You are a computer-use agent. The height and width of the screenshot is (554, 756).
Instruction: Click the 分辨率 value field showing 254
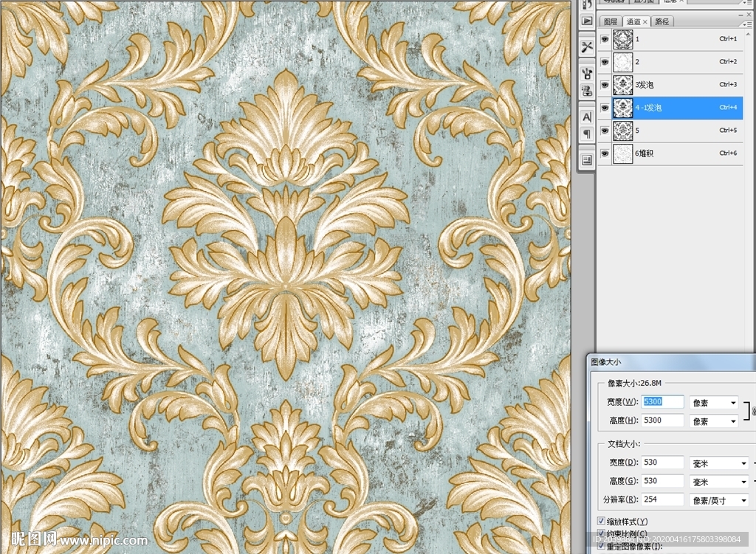(x=662, y=499)
